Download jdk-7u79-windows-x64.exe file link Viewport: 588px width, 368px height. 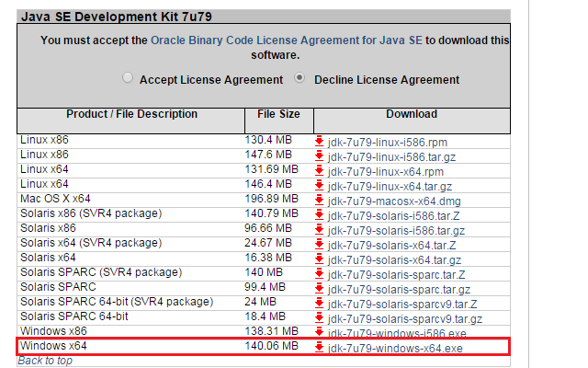395,348
